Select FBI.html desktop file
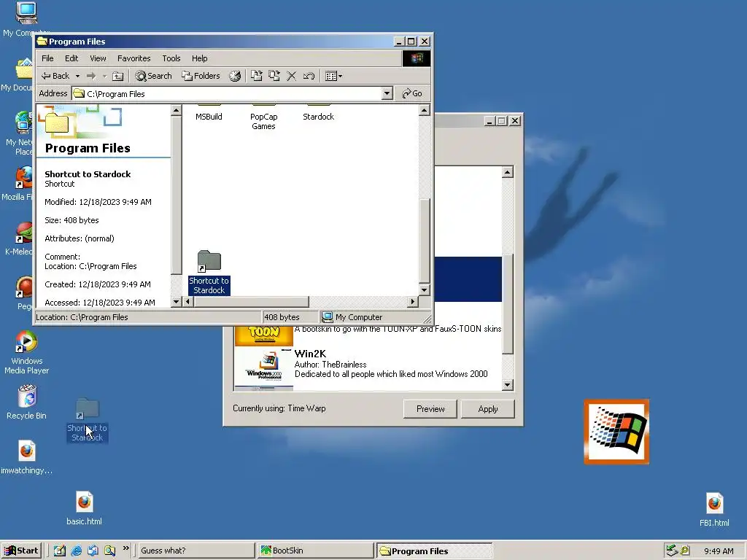 click(714, 510)
